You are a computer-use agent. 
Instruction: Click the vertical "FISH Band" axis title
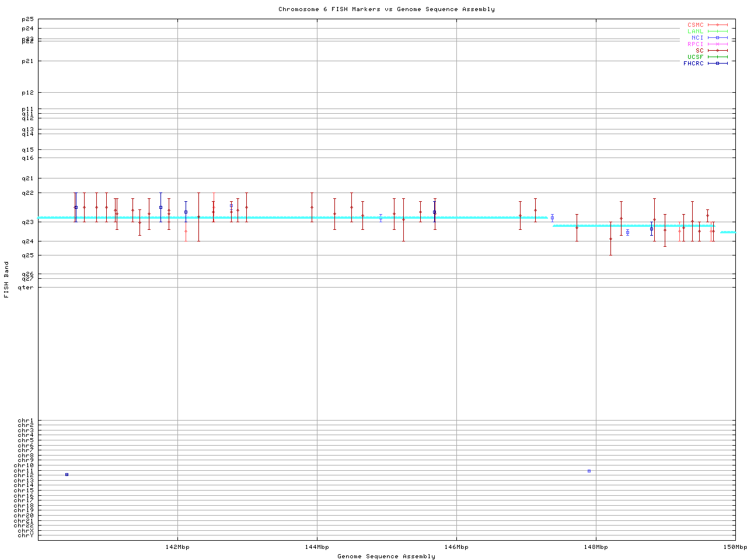pyautogui.click(x=6, y=280)
